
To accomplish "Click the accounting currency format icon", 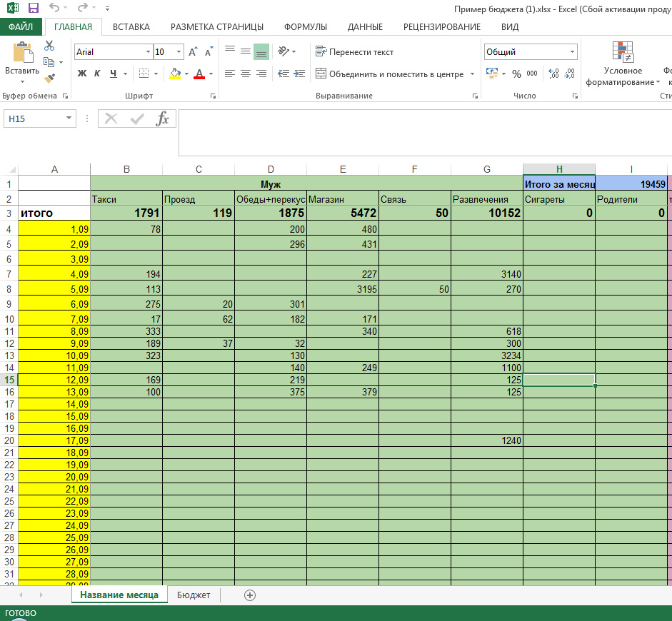I will point(492,74).
